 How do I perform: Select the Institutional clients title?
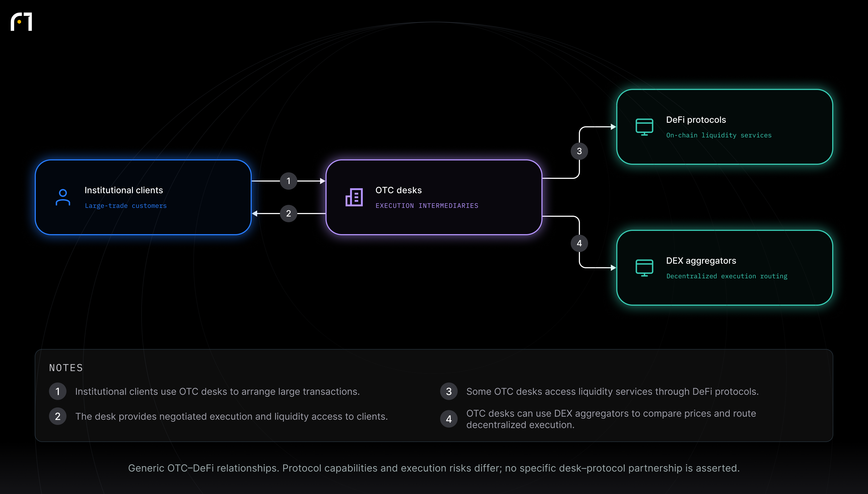124,190
